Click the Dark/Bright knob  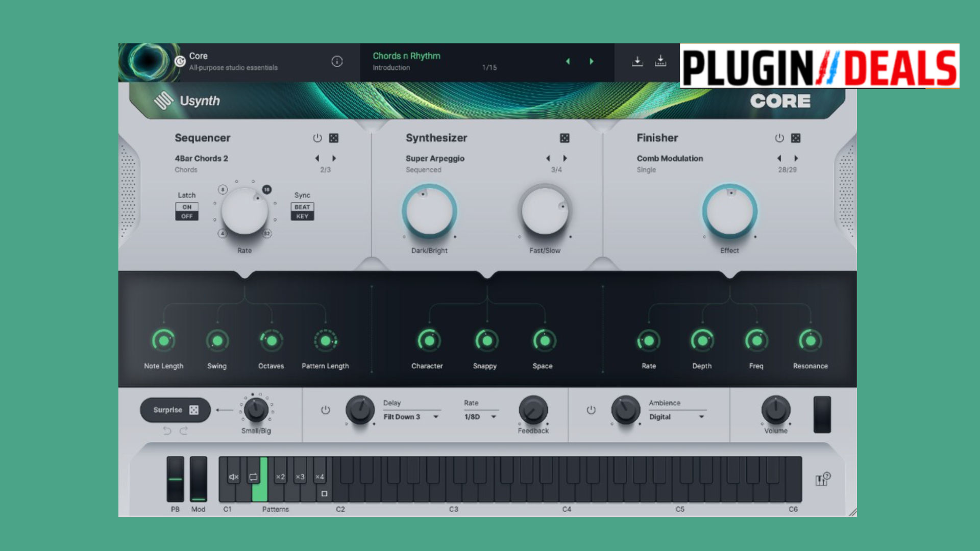[x=429, y=211]
